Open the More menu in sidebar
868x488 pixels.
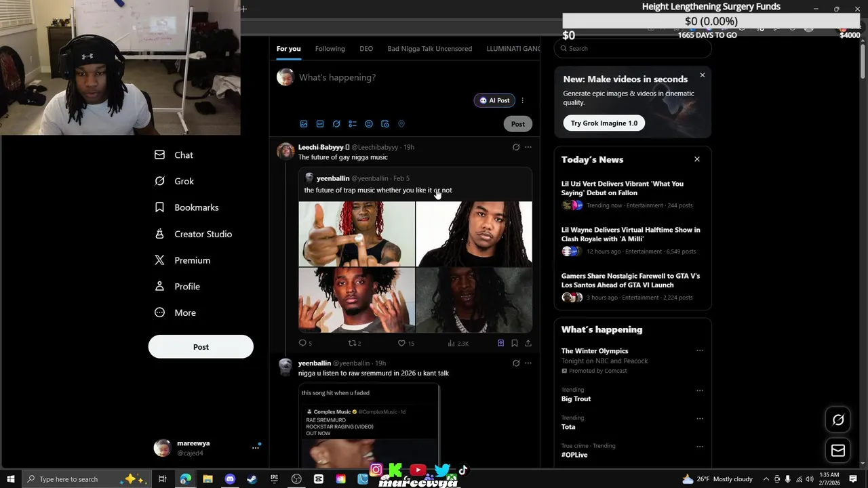pos(175,312)
